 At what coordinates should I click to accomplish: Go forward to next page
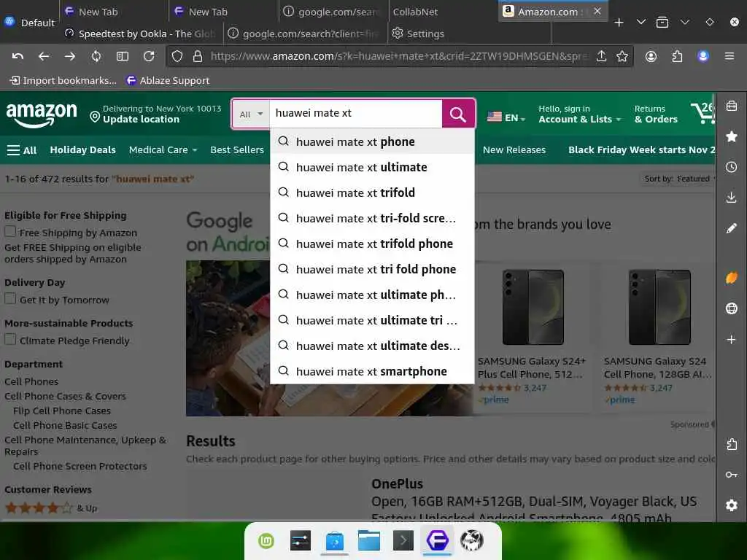click(70, 56)
